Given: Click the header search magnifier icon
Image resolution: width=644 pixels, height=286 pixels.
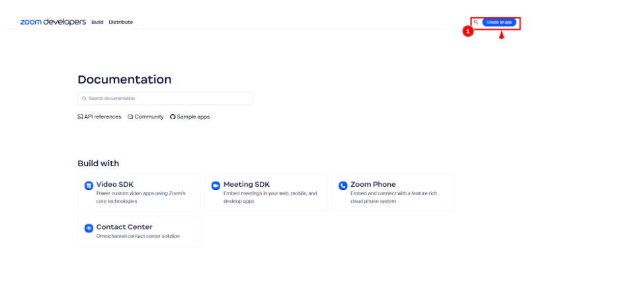Looking at the screenshot, I should point(475,22).
